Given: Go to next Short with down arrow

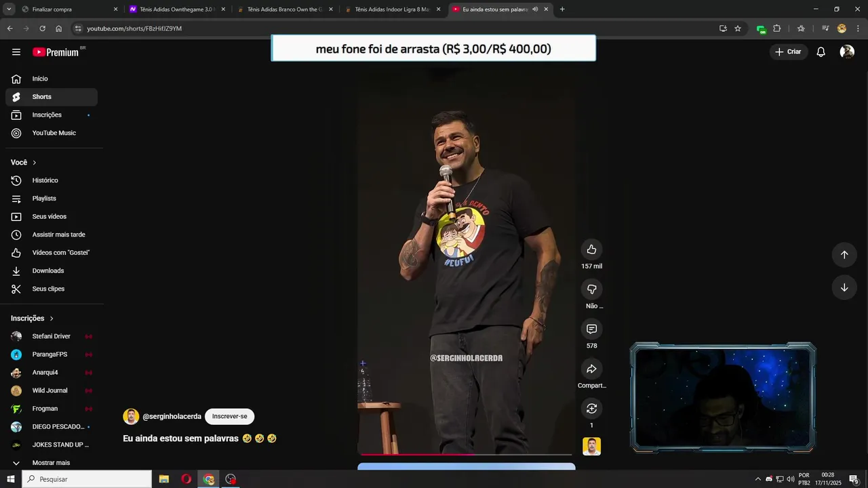Looking at the screenshot, I should (844, 287).
